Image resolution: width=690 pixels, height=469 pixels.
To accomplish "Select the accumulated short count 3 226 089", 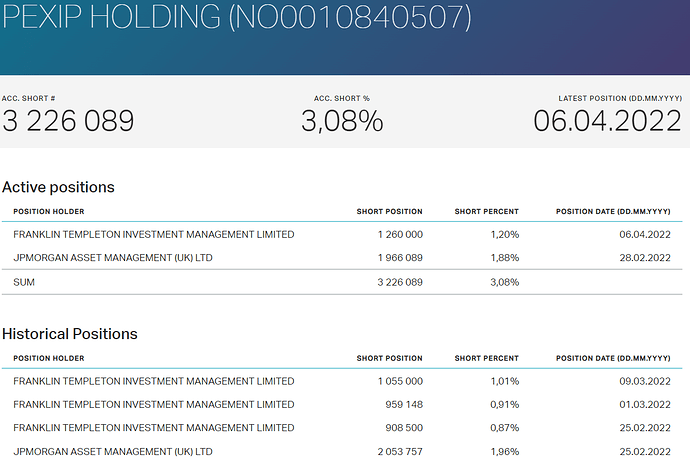I will 68,121.
